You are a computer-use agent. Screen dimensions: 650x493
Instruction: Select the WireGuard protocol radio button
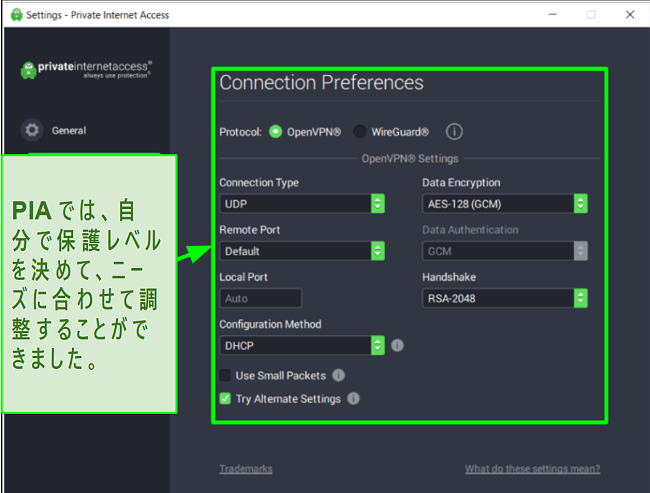coord(359,132)
